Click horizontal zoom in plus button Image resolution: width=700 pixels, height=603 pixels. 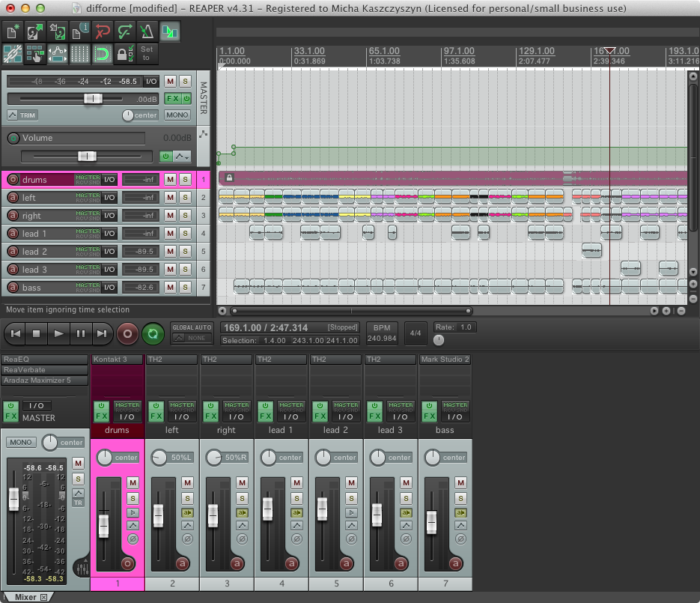(x=666, y=311)
